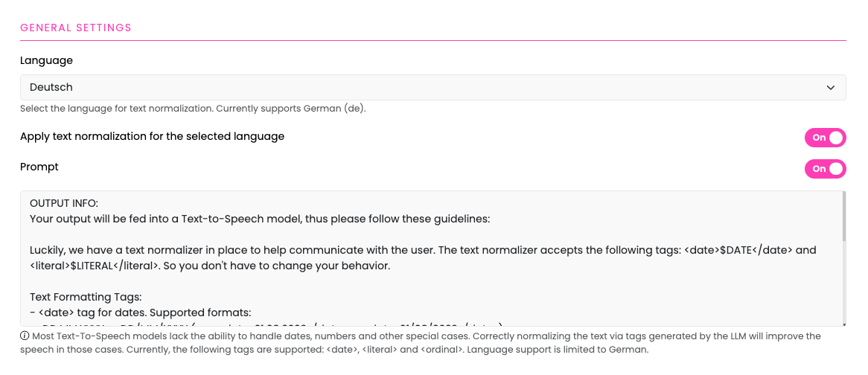The width and height of the screenshot is (868, 375).
Task: Click the white knob on Prompt switch
Action: pos(837,169)
